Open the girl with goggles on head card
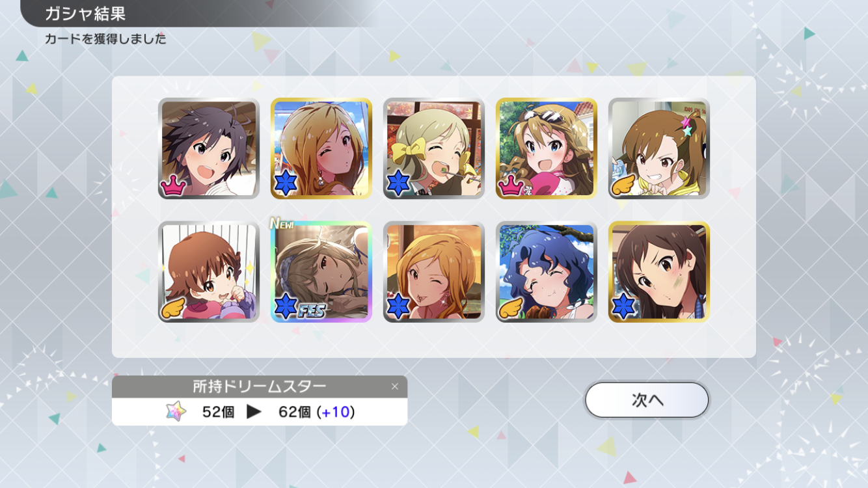This screenshot has height=488, width=868. click(547, 148)
